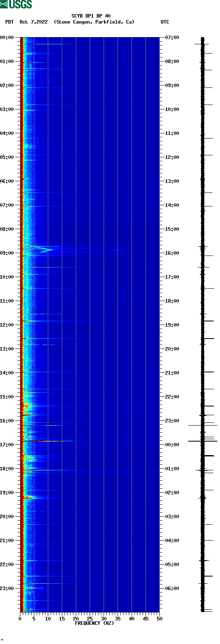The width and height of the screenshot is (220, 644).
Task: Click the PDT time label 04:00
Action: coord(7,133)
